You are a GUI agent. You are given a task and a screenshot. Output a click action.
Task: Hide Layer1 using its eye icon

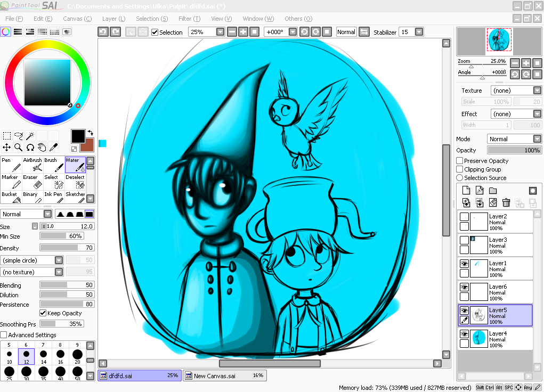click(464, 264)
